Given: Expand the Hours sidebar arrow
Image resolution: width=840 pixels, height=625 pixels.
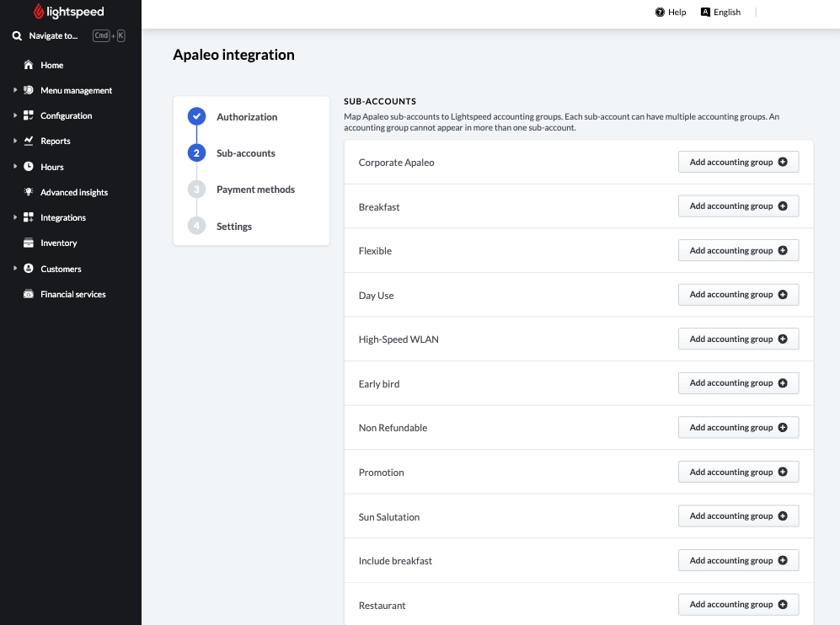Looking at the screenshot, I should [x=15, y=167].
